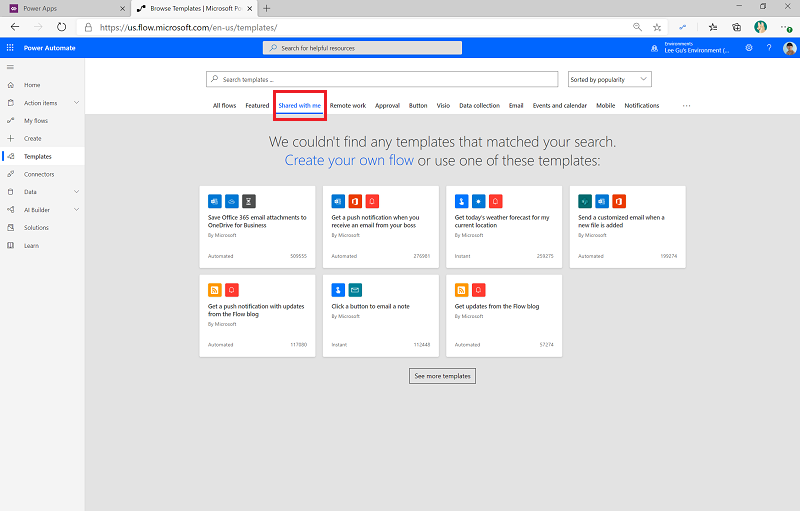Open today's weather forecast template
Screen dimensions: 800x511
click(x=504, y=227)
